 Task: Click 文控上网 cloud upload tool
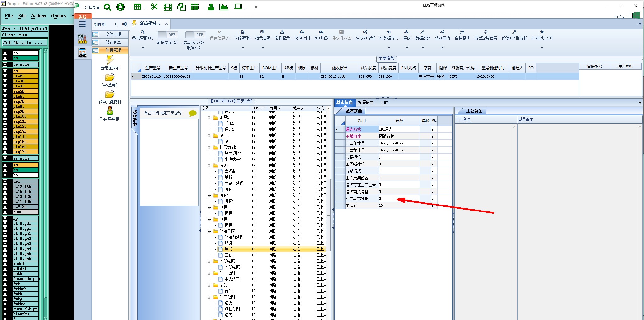pos(302,35)
